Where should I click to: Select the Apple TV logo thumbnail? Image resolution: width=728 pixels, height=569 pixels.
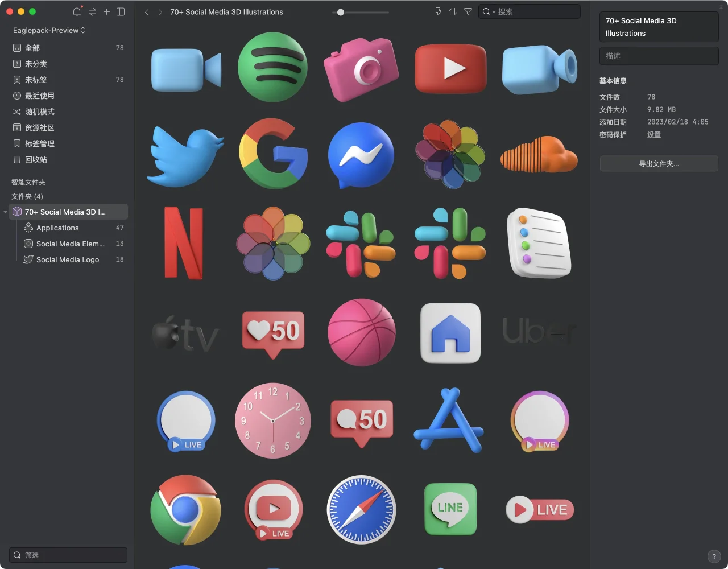185,333
